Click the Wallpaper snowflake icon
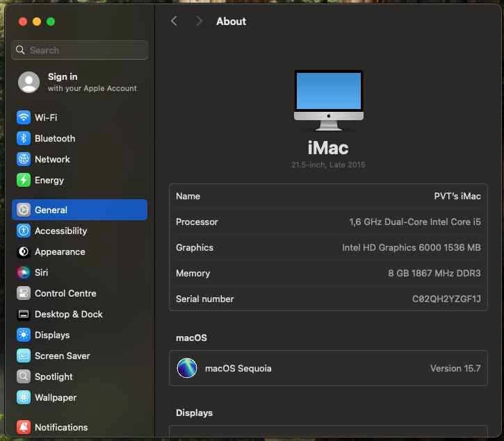The image size is (504, 441). pyautogui.click(x=24, y=397)
